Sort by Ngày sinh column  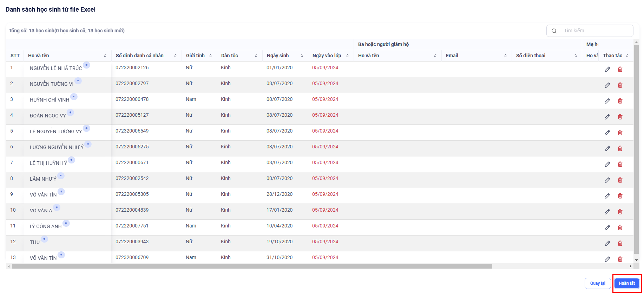(302, 56)
